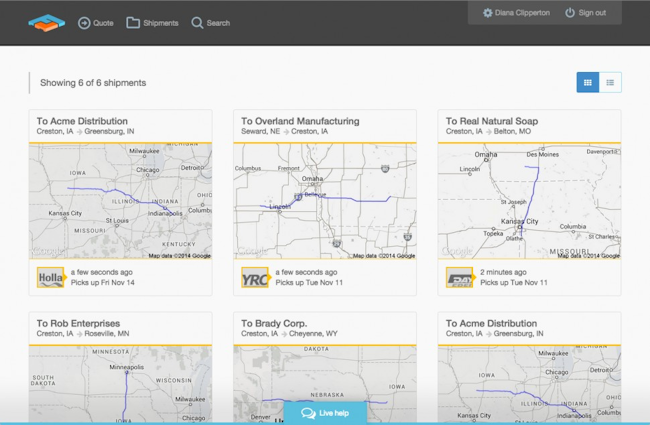Click 'Showing 6 of 6 shipments' text
This screenshot has width=650, height=425.
tap(93, 83)
